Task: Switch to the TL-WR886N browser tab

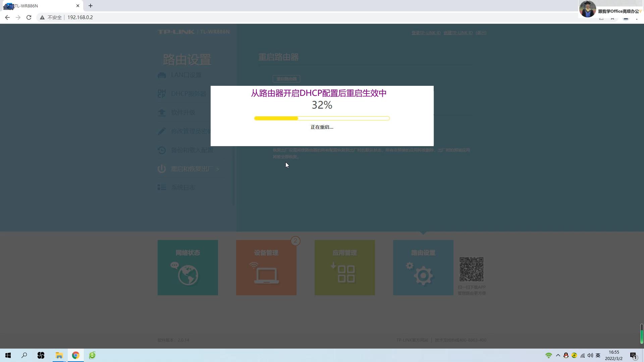Action: click(x=37, y=6)
